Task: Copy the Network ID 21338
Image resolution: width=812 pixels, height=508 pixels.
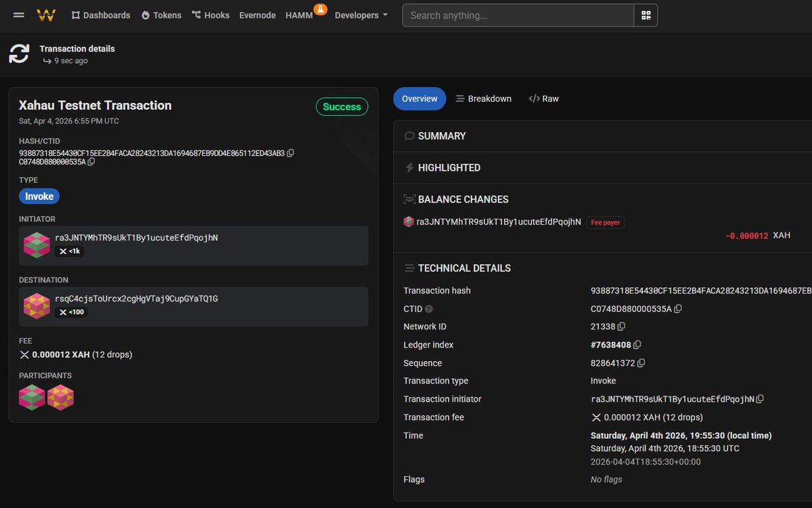Action: [x=622, y=327]
